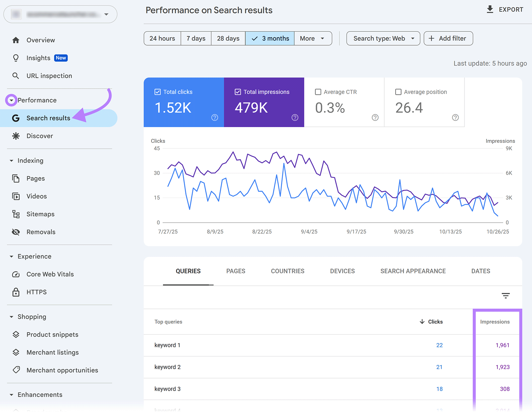Switch to the DEVICES tab

pos(342,271)
